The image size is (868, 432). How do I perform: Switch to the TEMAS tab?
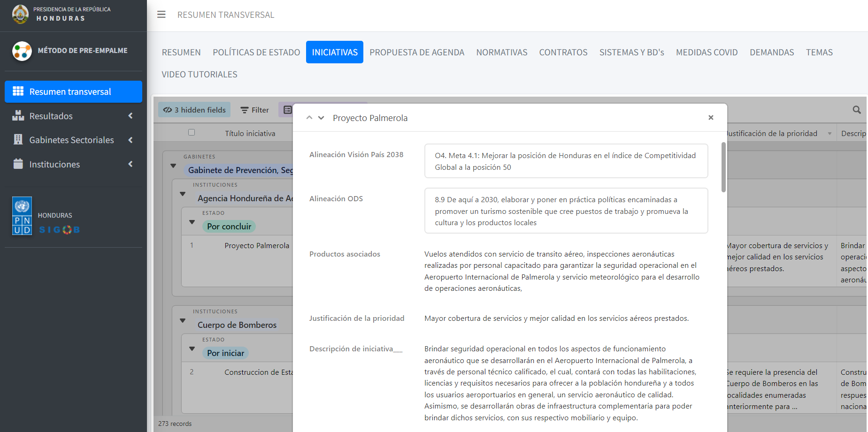[819, 52]
